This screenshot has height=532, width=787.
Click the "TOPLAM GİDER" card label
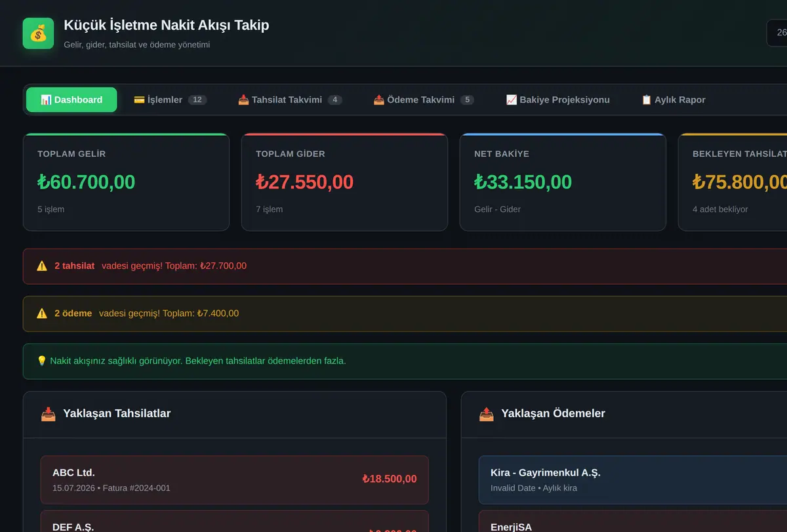(291, 154)
